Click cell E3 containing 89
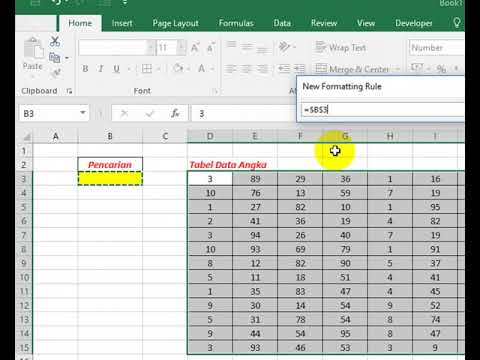 (255, 179)
